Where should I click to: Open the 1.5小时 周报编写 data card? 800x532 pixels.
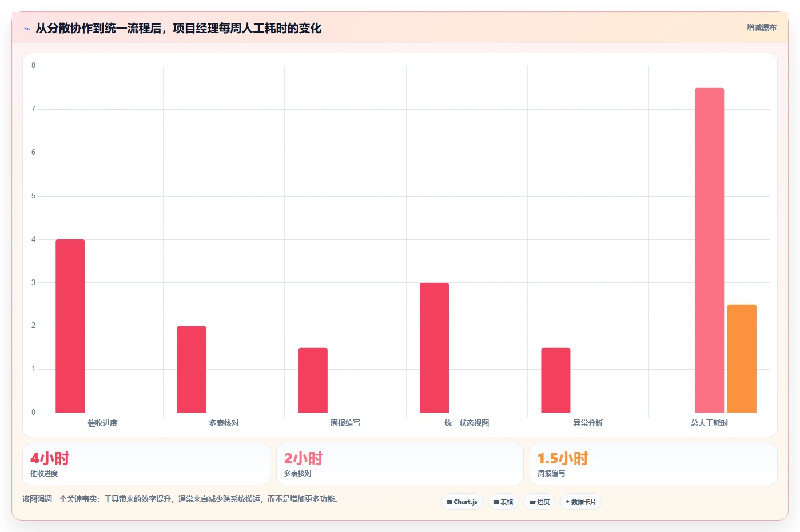(654, 464)
